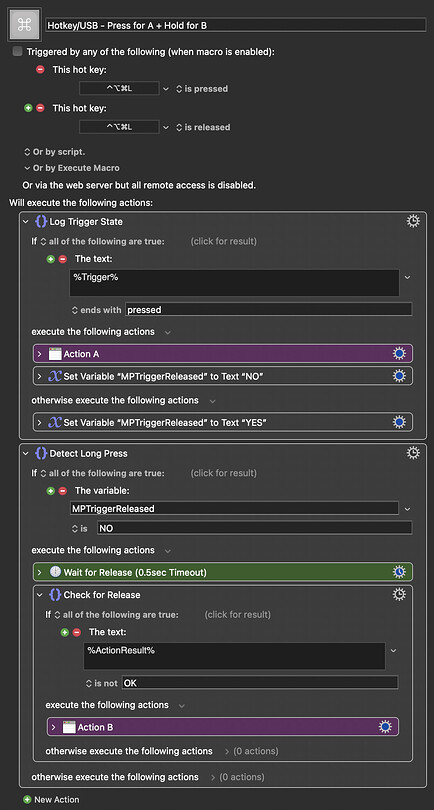Image resolution: width=434 pixels, height=810 pixels.
Task: Remove 'The variable' condition
Action: click(63, 490)
